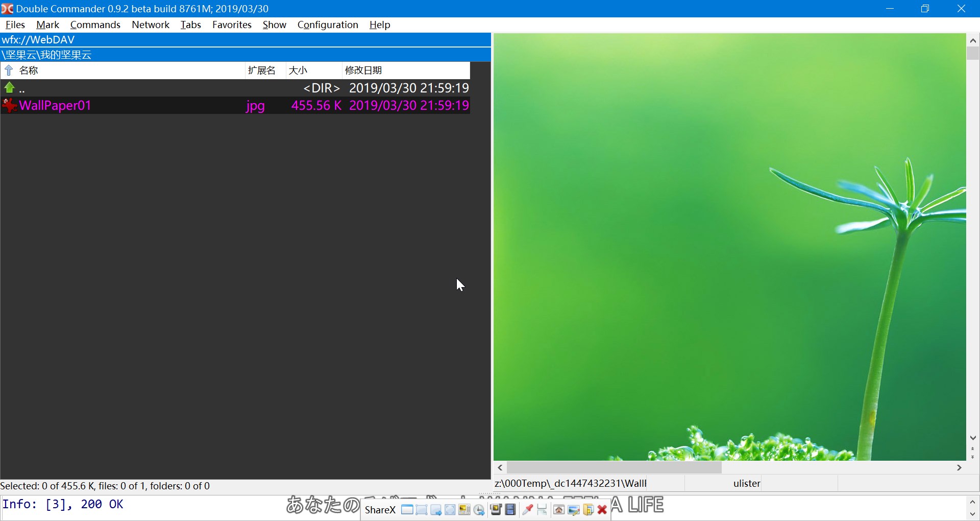Click ShareX screen recording film icon

pyautogui.click(x=510, y=510)
